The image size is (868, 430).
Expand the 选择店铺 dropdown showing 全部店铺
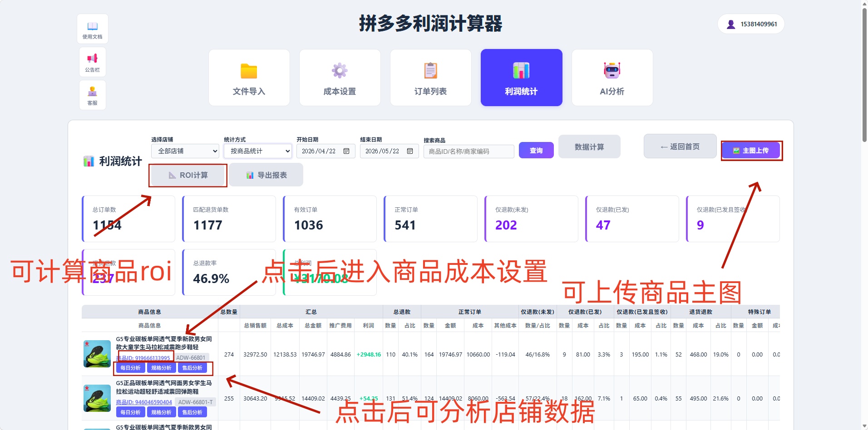coord(186,151)
